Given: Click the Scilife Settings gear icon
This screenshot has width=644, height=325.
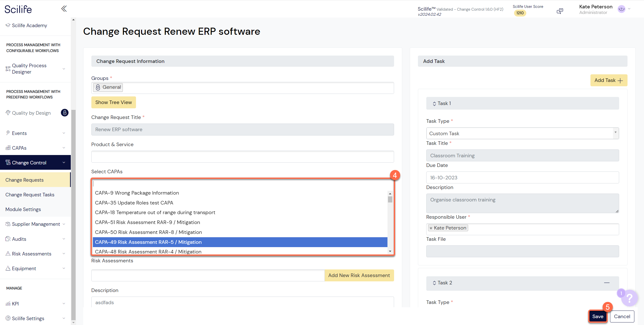Looking at the screenshot, I should pos(8,318).
